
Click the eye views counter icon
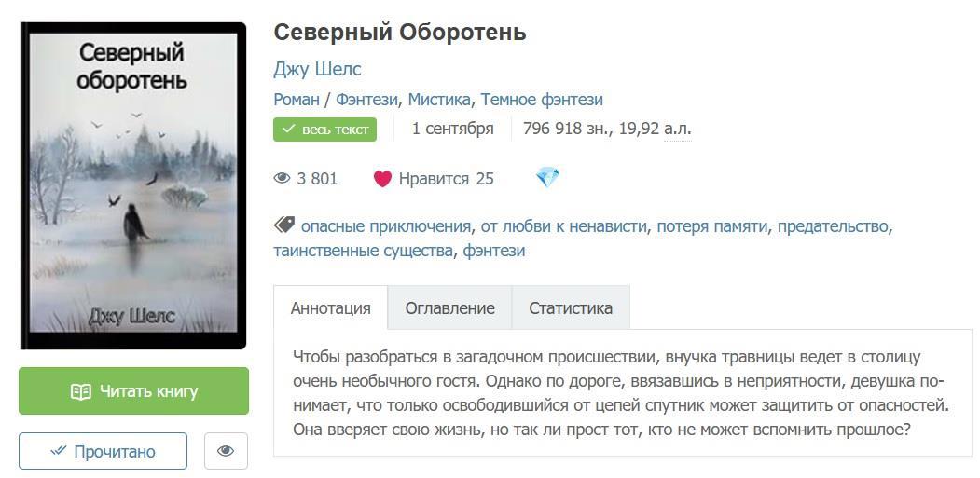pos(283,179)
